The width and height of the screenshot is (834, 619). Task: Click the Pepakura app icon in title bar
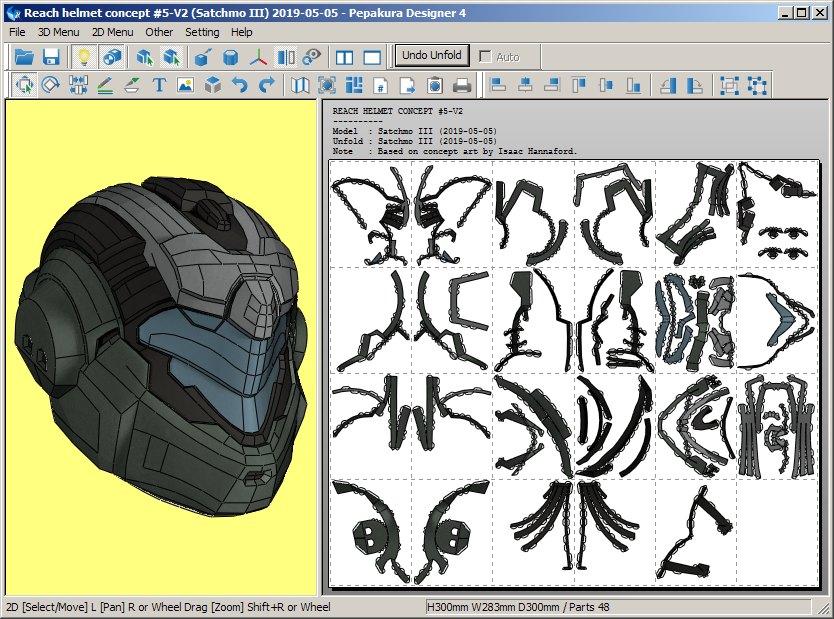click(13, 13)
